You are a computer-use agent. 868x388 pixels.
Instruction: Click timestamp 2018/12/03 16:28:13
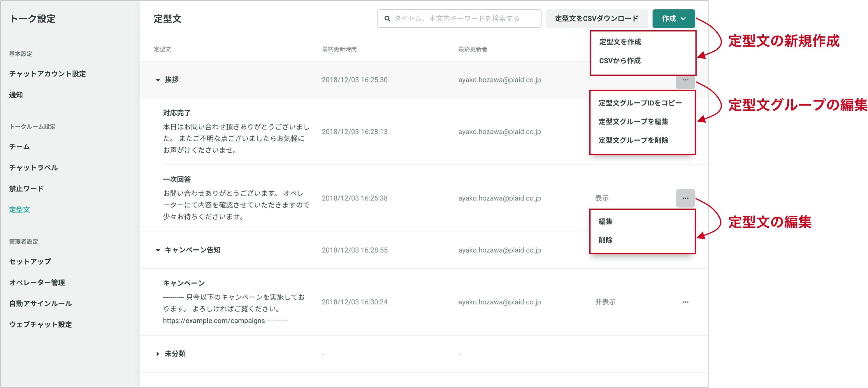click(354, 132)
